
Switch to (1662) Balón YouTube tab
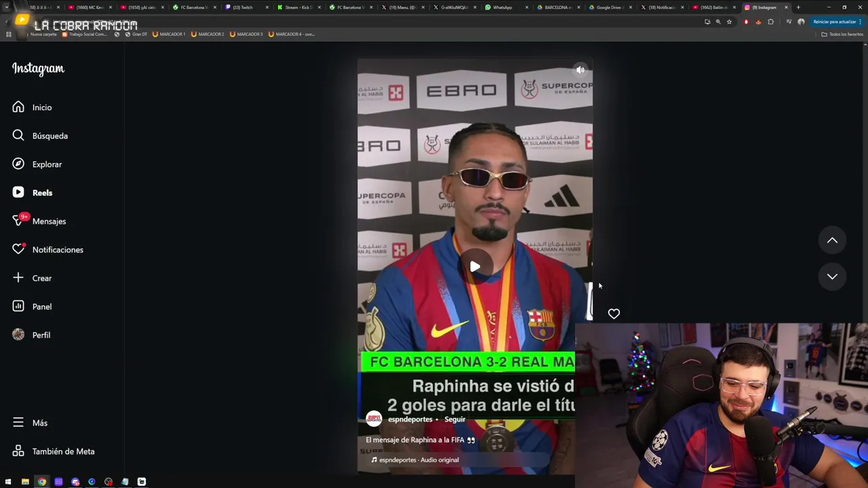pos(713,7)
